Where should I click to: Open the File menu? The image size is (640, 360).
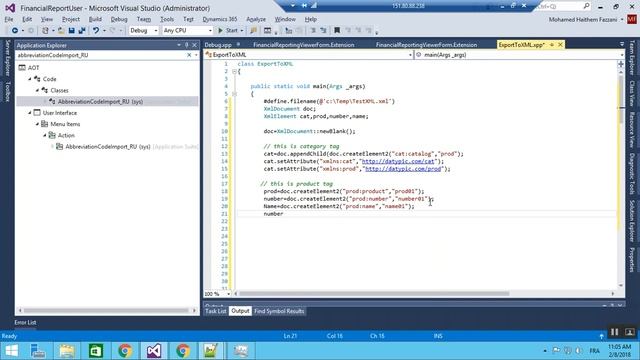(9, 19)
